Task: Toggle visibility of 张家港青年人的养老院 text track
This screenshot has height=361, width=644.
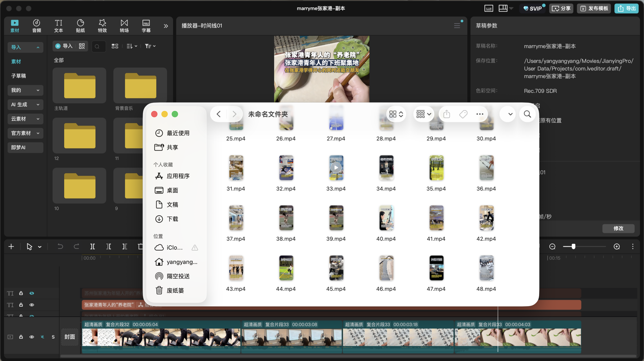Action: tap(32, 305)
